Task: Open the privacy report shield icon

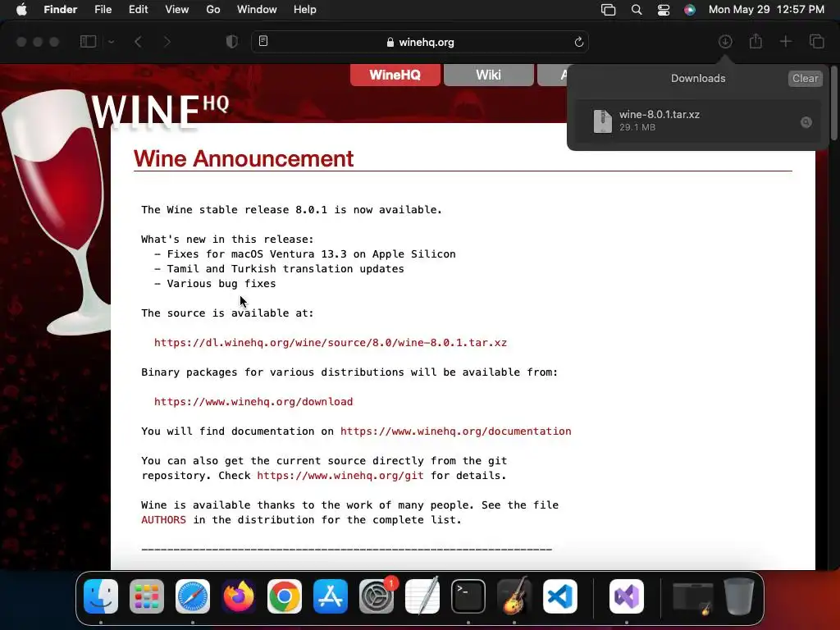Action: 231,42
